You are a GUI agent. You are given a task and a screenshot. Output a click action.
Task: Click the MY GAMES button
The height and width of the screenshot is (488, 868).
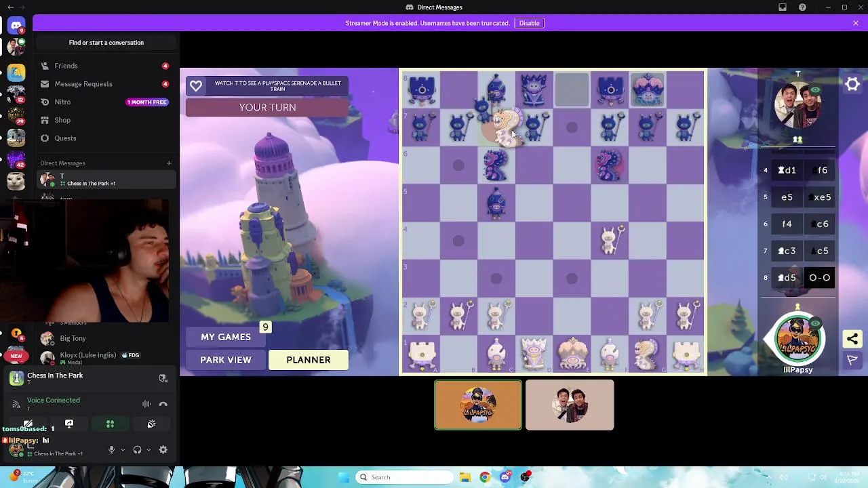(226, 337)
